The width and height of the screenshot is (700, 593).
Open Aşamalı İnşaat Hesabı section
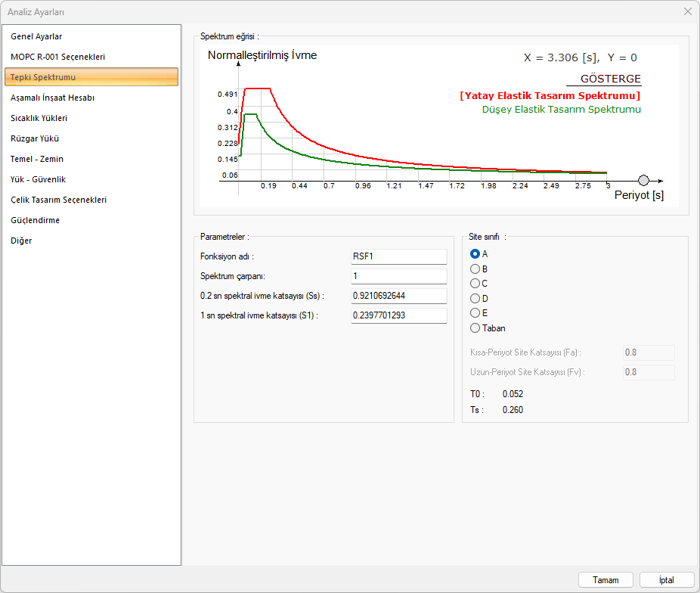click(x=52, y=98)
